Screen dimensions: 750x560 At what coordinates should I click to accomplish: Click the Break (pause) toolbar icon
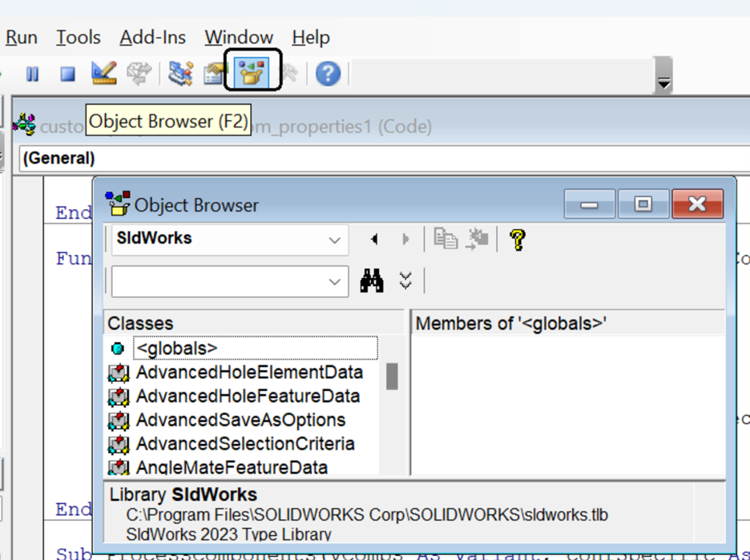(33, 74)
